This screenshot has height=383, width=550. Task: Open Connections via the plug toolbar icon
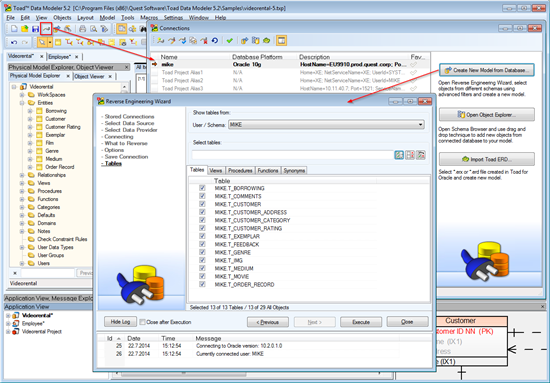pos(46,29)
